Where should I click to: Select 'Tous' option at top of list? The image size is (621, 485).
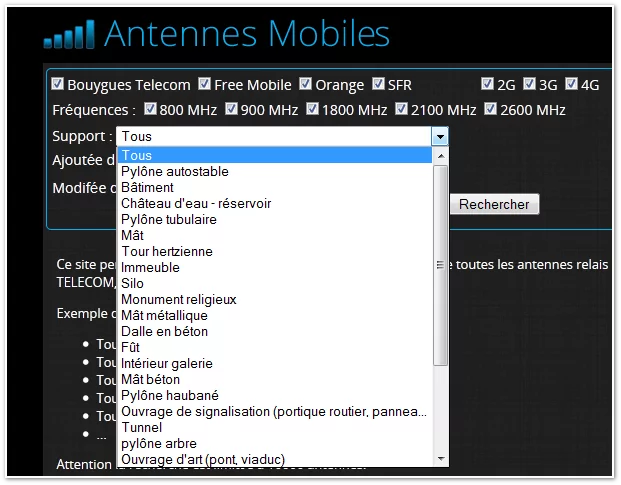(137, 155)
